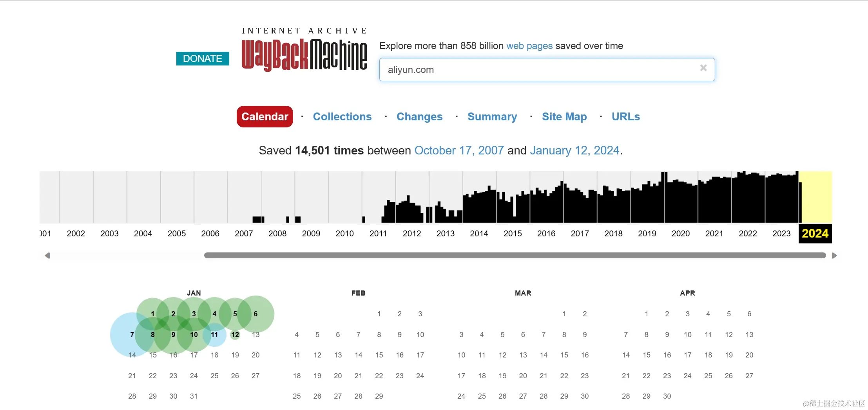Select year 2024 on the timeline
Screen dimensions: 868x410
[x=815, y=234]
